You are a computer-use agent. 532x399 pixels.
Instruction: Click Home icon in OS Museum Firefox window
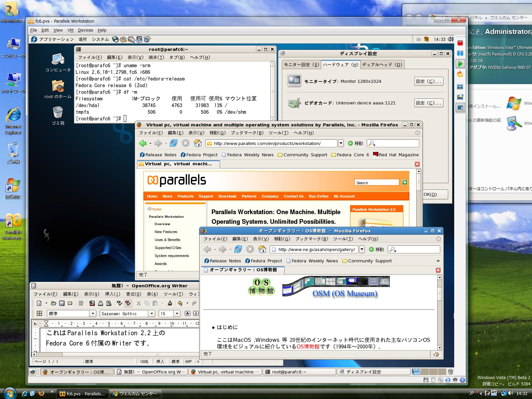(262, 249)
